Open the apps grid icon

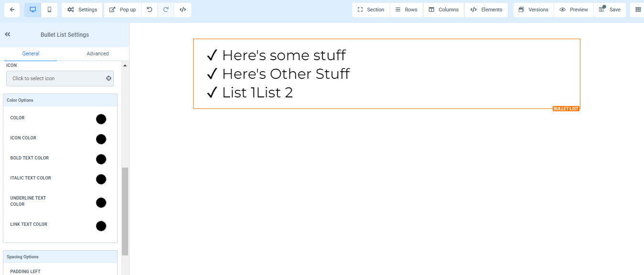[x=638, y=10]
